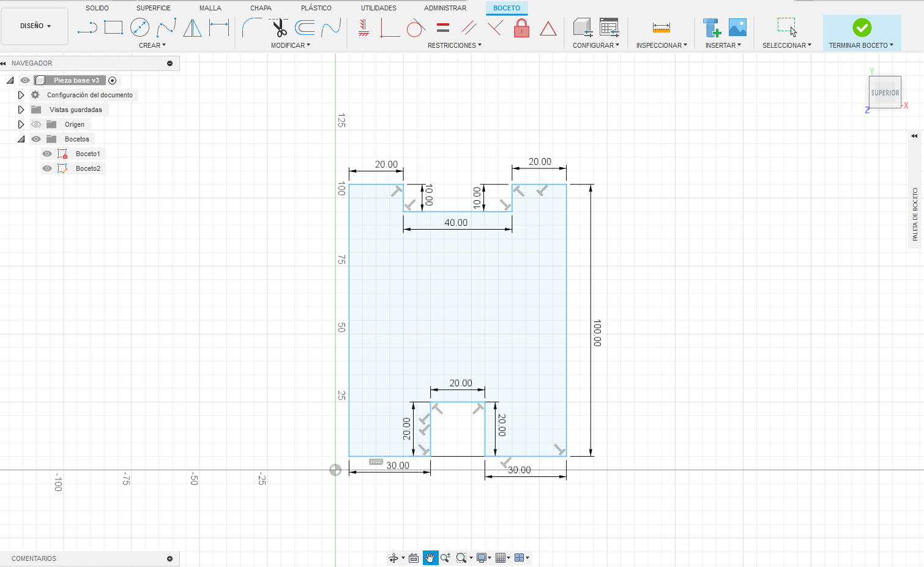Apply the Fix/Unfix lock constraint
924x567 pixels.
pos(522,28)
